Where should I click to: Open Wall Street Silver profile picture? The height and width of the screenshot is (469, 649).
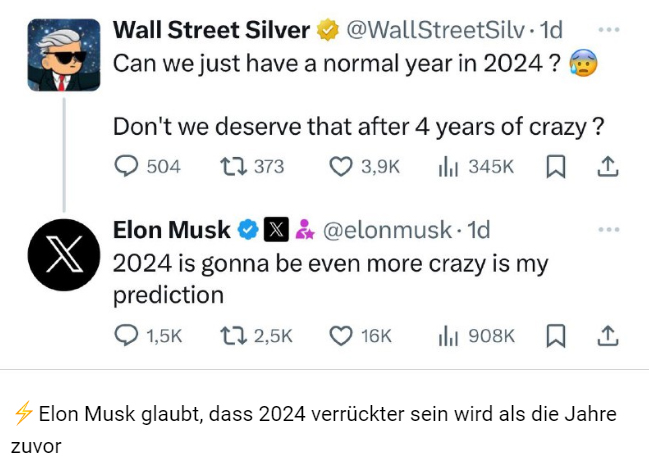(63, 55)
